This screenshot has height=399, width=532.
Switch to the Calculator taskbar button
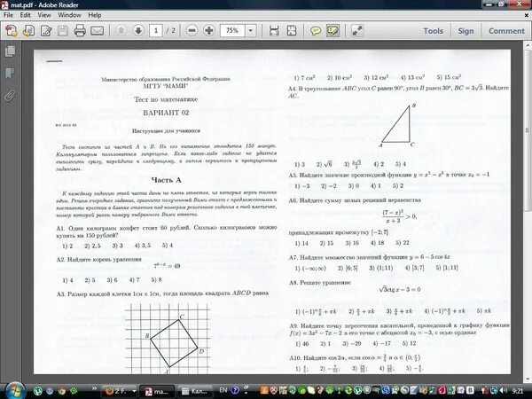(x=195, y=391)
